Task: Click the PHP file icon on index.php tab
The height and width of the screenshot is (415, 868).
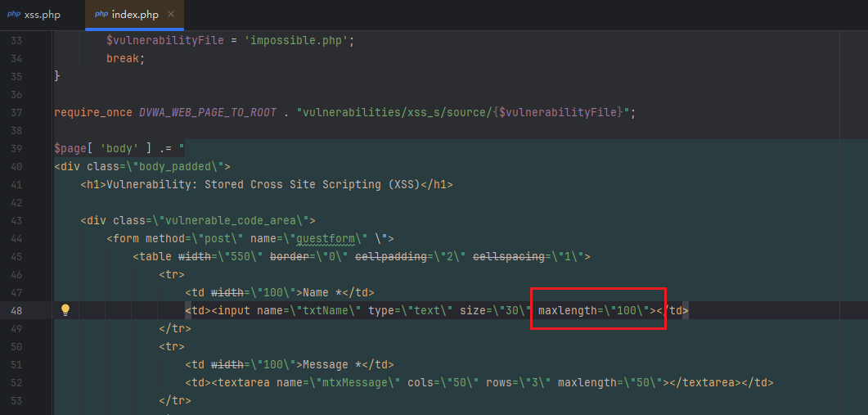Action: click(101, 14)
